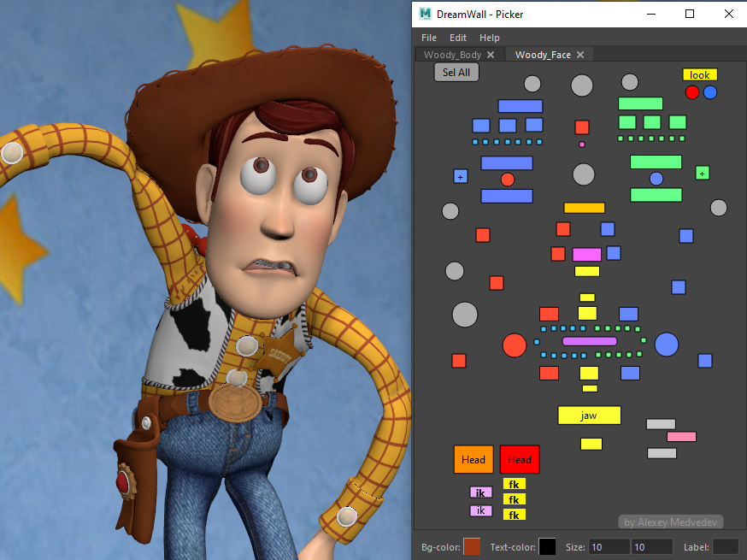747x560 pixels.
Task: Close the Woody_Body tab
Action: (x=491, y=55)
